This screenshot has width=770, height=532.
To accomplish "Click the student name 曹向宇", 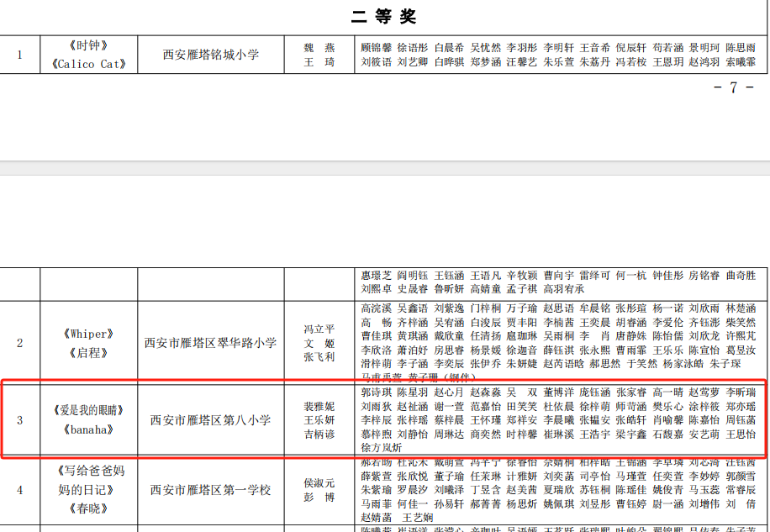I will [558, 276].
